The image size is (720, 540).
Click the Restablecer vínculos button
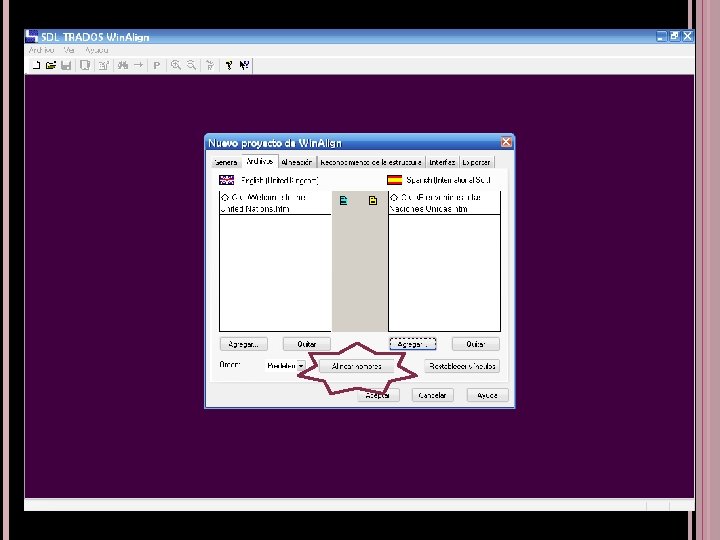[x=462, y=366]
